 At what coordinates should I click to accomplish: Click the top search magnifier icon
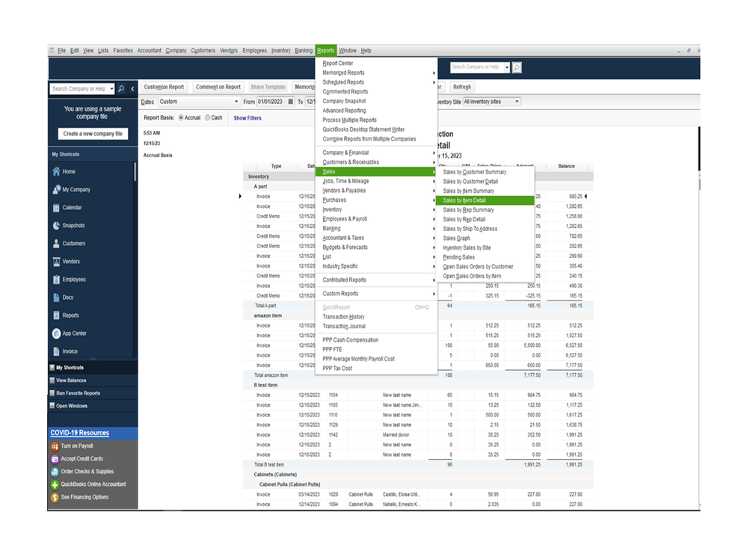(x=517, y=67)
